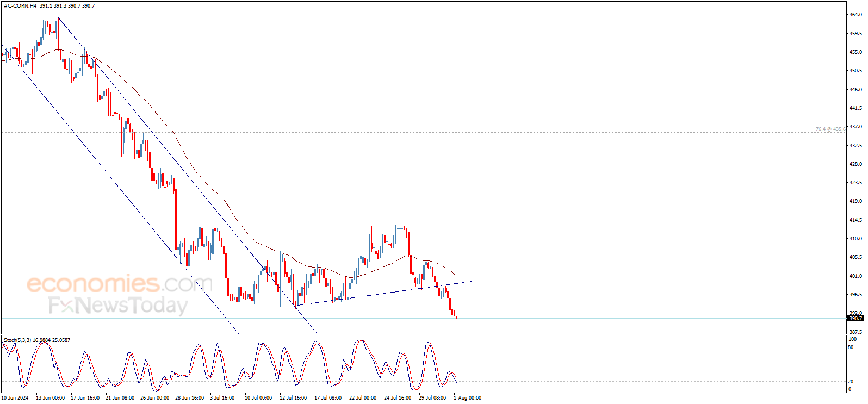Screen dimensions: 868x404
Task: Click the 10 Jul 00:00 time label
Action: 258,398
